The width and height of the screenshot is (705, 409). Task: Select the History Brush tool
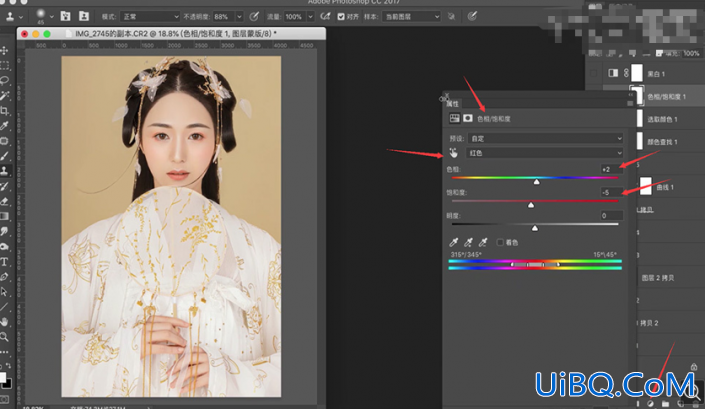coord(4,186)
